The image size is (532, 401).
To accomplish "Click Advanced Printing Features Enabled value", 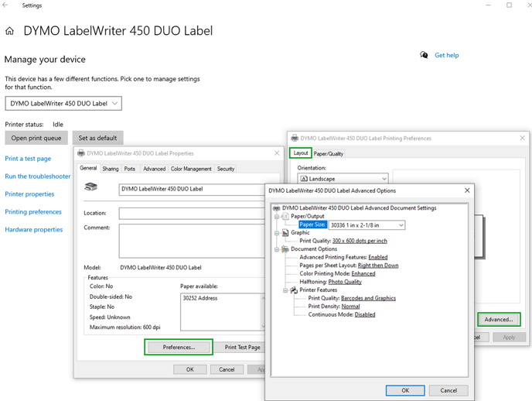I will [378, 257].
